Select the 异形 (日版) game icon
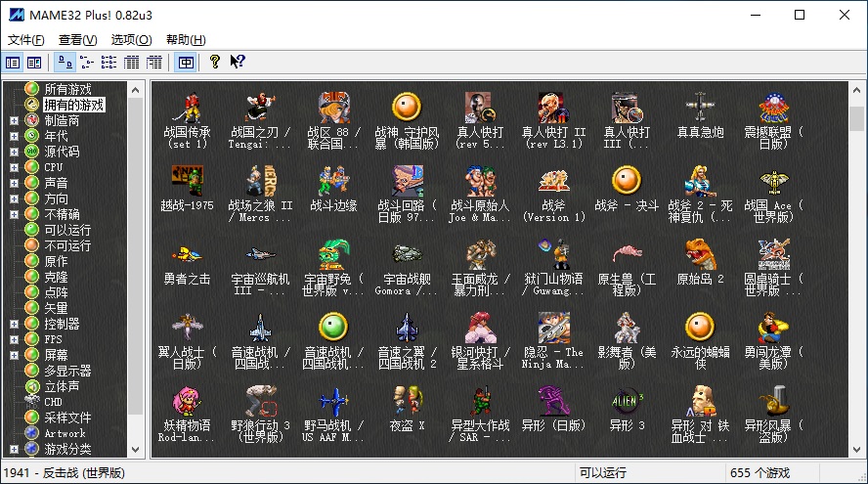 pos(553,400)
